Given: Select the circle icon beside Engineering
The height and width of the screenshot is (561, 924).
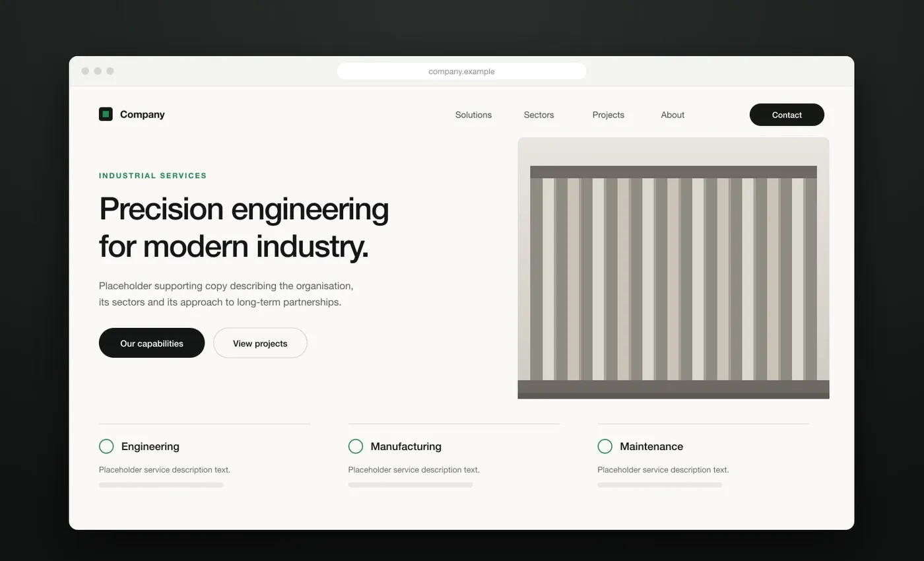Looking at the screenshot, I should [x=106, y=446].
